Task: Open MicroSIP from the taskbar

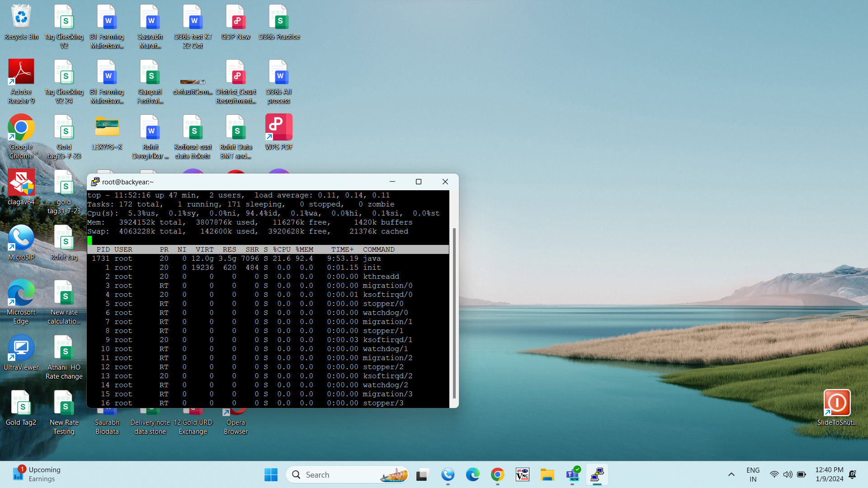Action: [448, 474]
